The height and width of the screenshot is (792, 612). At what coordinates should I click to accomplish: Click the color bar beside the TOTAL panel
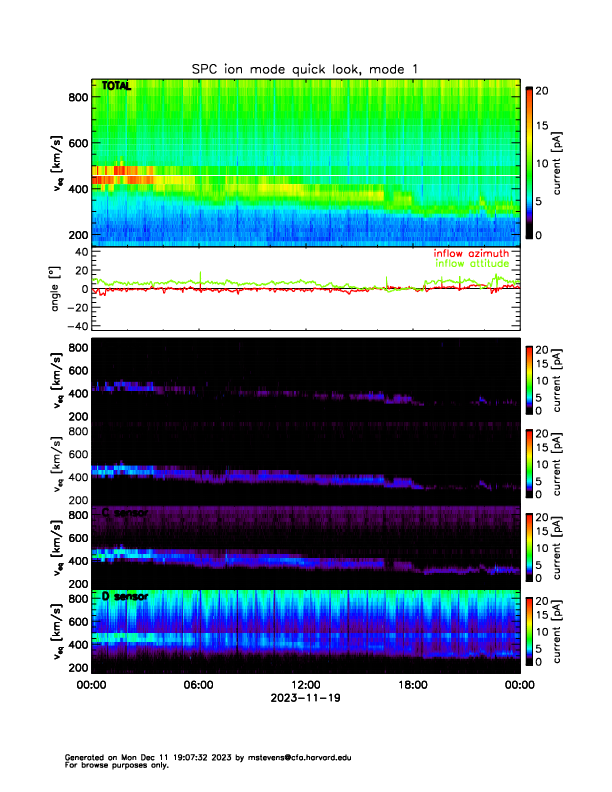click(528, 160)
